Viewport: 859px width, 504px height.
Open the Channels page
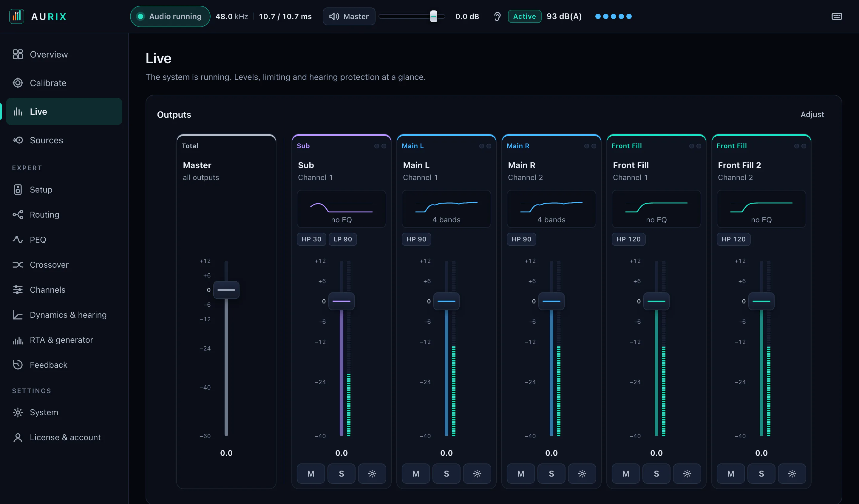pos(64,290)
